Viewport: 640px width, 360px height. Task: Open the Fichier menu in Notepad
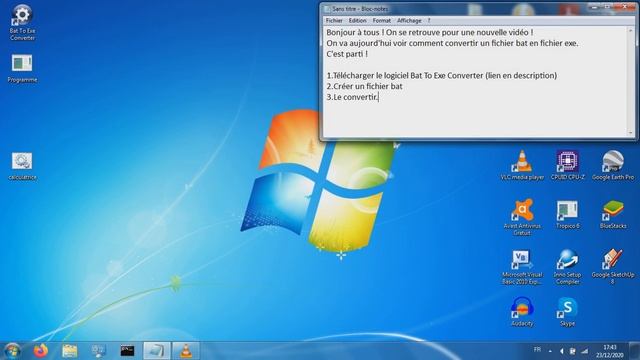coord(334,20)
